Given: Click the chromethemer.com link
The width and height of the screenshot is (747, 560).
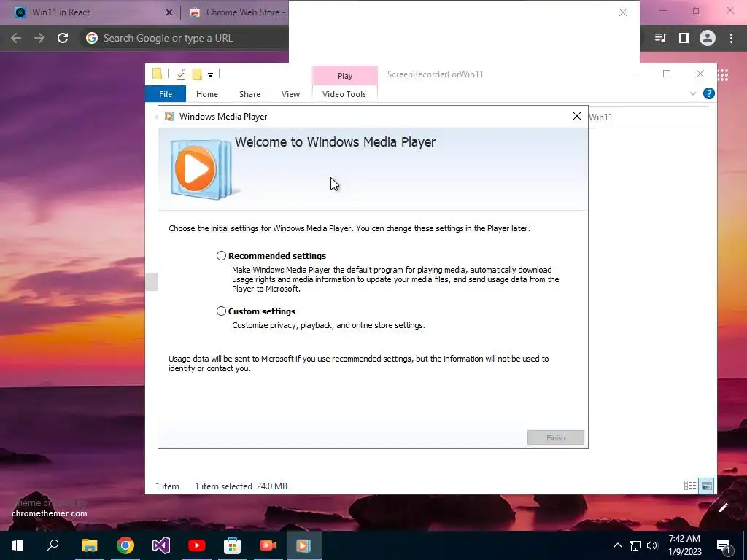Looking at the screenshot, I should [x=50, y=513].
